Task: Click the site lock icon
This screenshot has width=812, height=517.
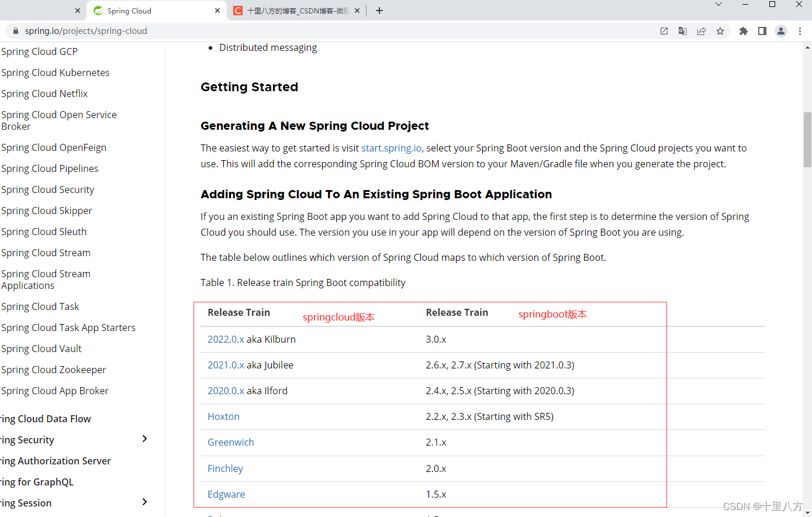Action: pos(16,31)
